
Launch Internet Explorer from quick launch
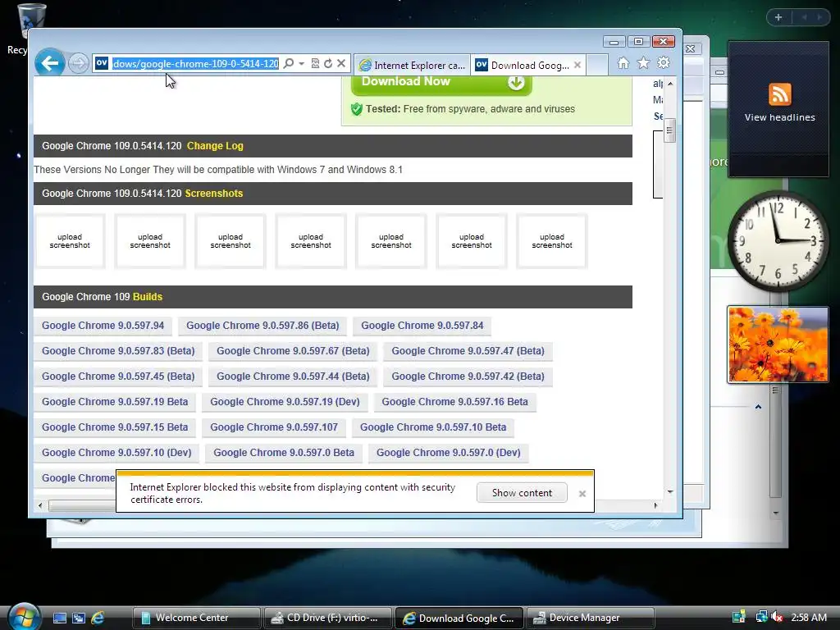click(98, 619)
